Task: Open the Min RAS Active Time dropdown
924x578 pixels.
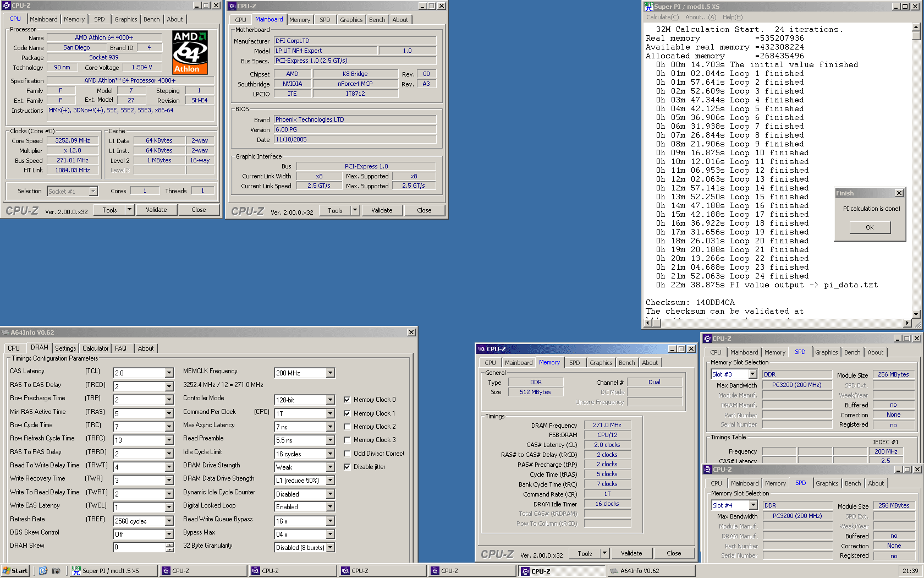Action: pyautogui.click(x=169, y=413)
